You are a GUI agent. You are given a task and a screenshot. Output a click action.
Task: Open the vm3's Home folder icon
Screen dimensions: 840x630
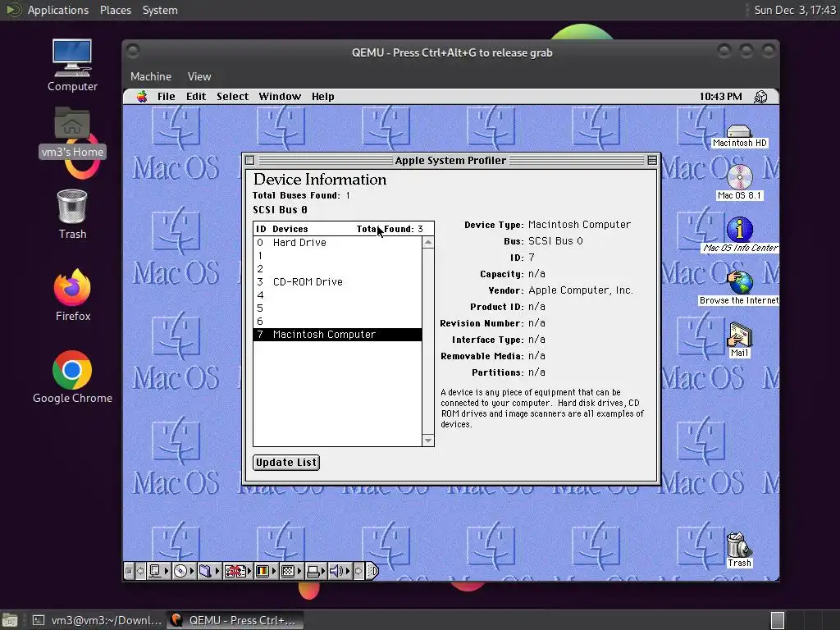pos(72,133)
